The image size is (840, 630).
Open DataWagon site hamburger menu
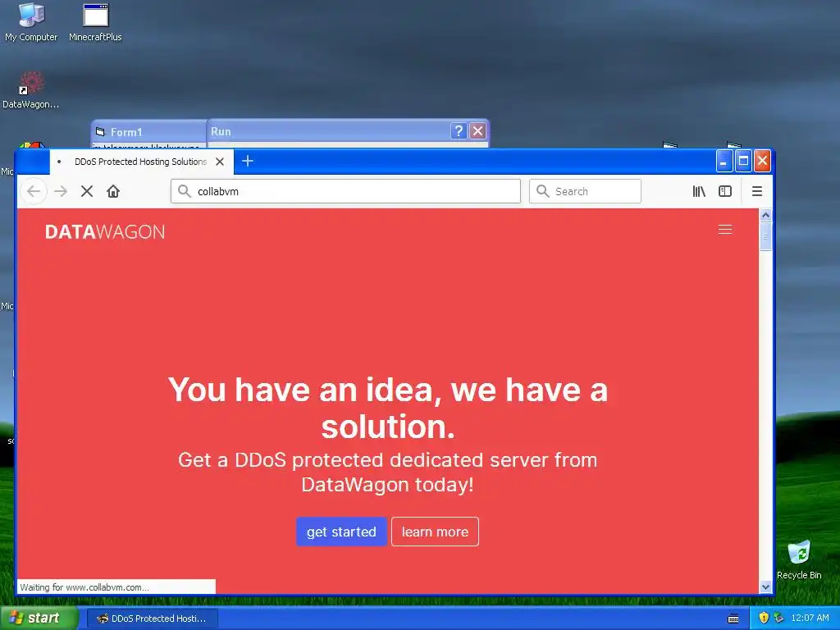click(x=725, y=230)
